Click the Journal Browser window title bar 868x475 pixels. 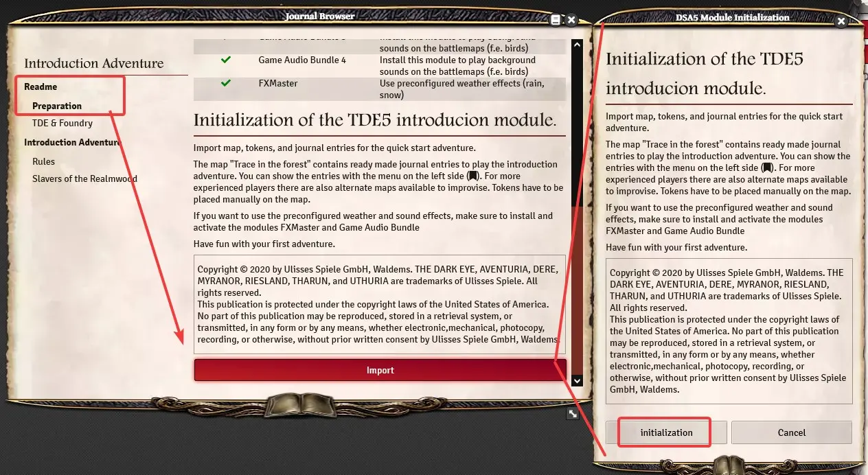(320, 16)
